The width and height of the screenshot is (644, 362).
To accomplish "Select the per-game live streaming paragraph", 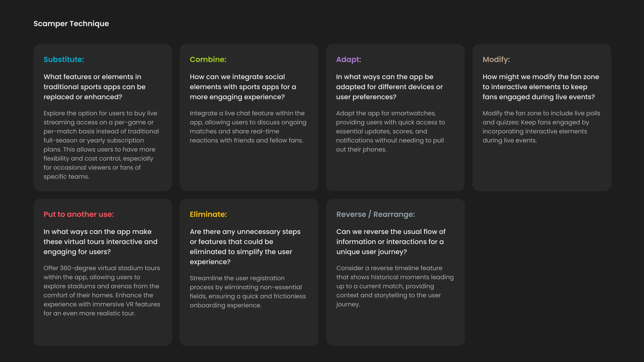I will pyautogui.click(x=101, y=145).
